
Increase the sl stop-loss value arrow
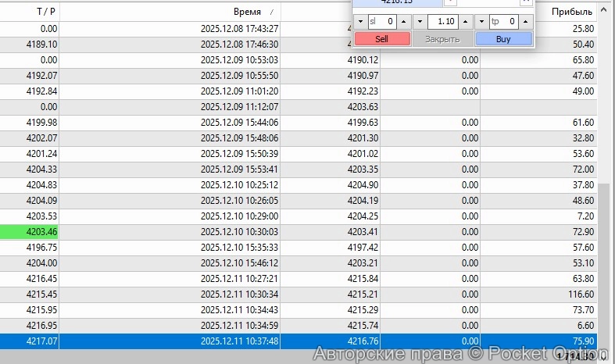pyautogui.click(x=403, y=22)
